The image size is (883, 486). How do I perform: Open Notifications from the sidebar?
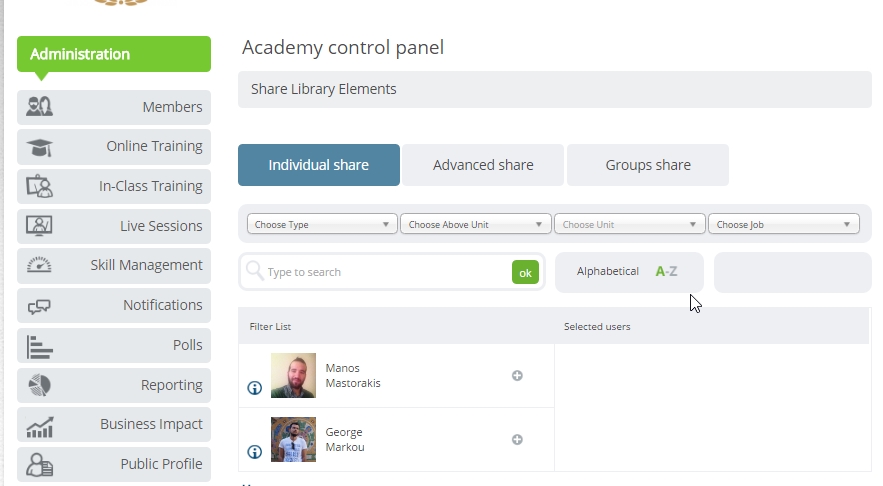click(114, 305)
